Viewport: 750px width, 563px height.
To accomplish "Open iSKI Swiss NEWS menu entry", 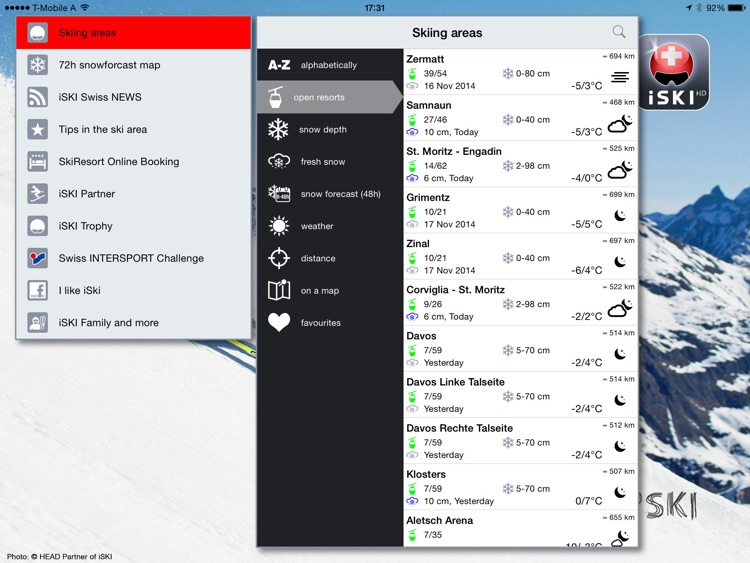I will pyautogui.click(x=133, y=97).
